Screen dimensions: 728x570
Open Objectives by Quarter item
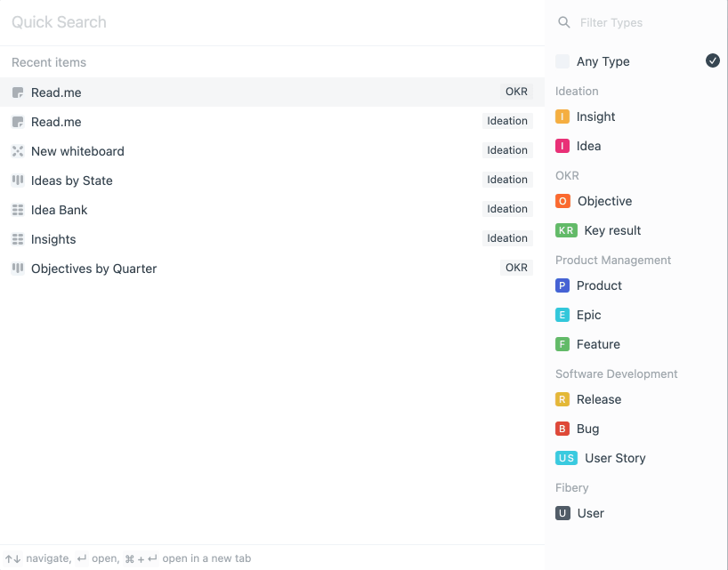pyautogui.click(x=93, y=269)
